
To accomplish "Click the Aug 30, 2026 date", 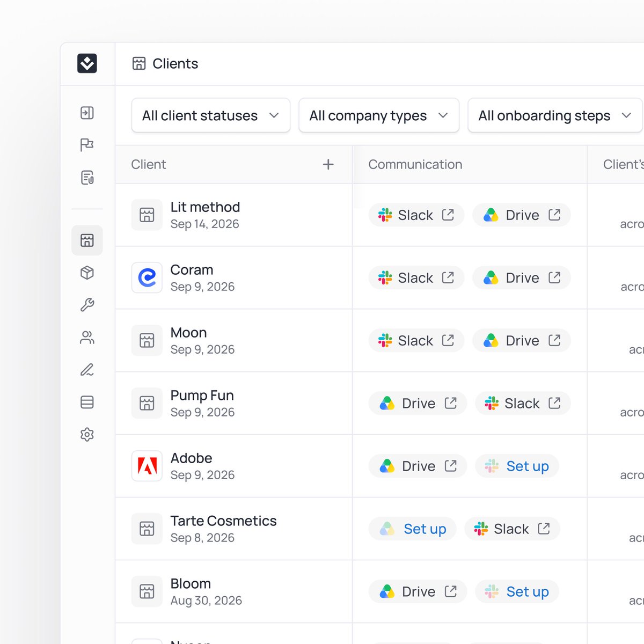I will (x=206, y=601).
